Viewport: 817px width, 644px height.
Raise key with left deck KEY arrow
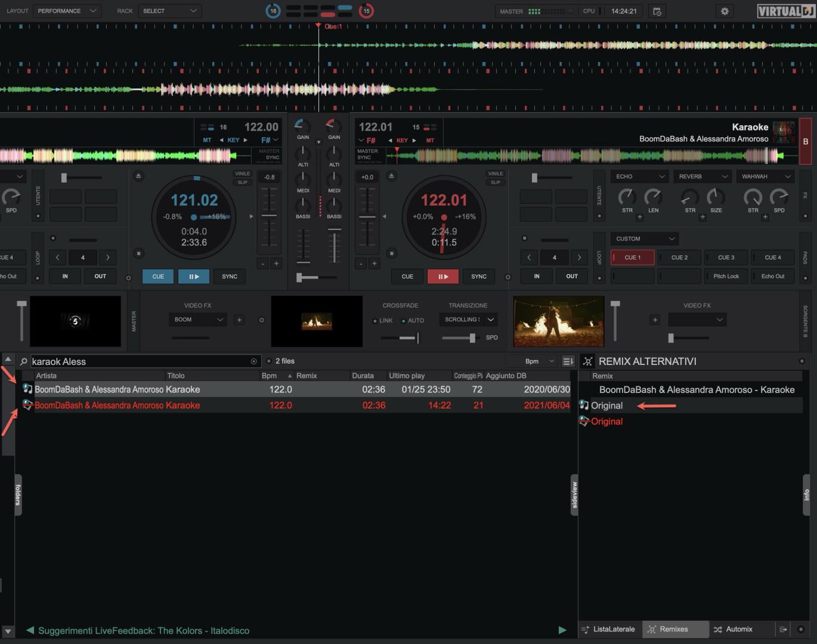[245, 140]
